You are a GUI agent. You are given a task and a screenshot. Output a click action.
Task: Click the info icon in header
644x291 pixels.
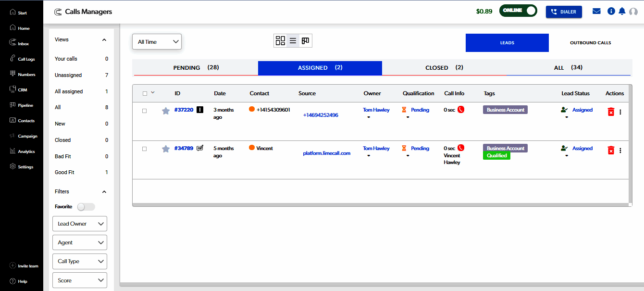(611, 11)
